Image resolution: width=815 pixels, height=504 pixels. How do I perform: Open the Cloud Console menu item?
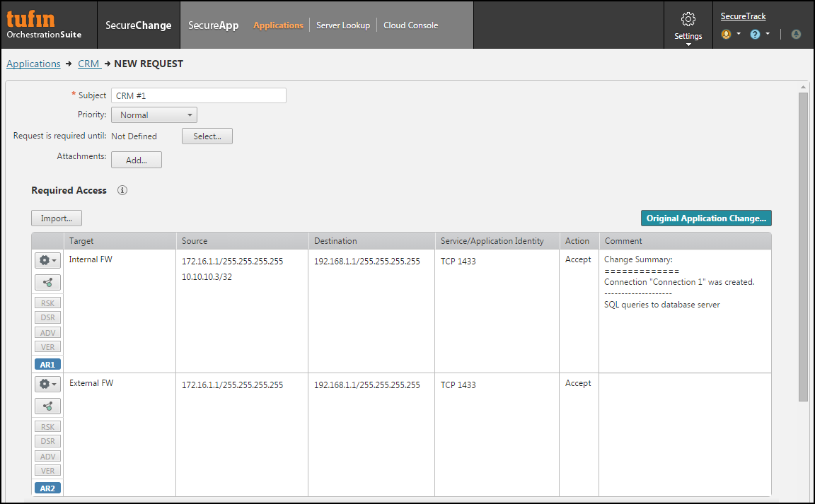(410, 25)
